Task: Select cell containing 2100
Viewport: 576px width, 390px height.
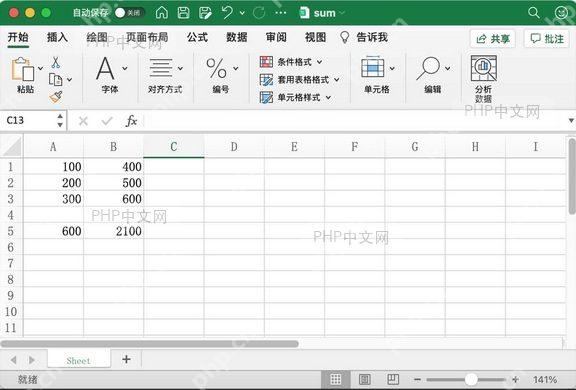Action: pyautogui.click(x=114, y=231)
